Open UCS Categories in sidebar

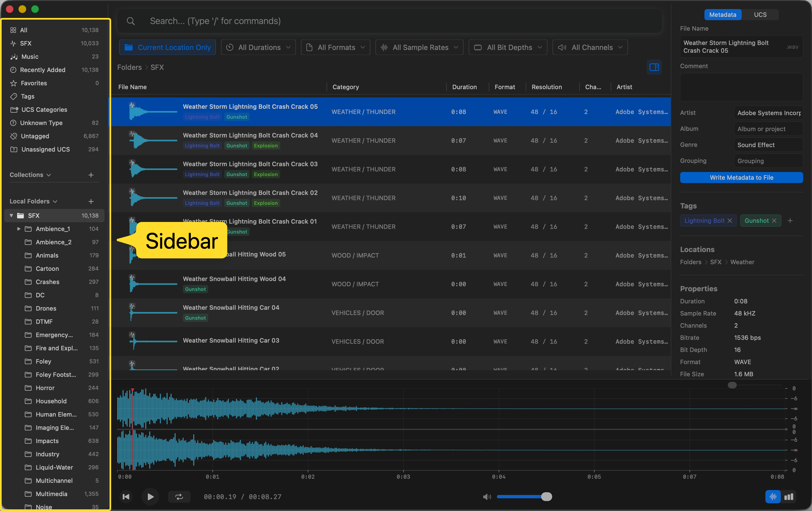tap(54, 109)
